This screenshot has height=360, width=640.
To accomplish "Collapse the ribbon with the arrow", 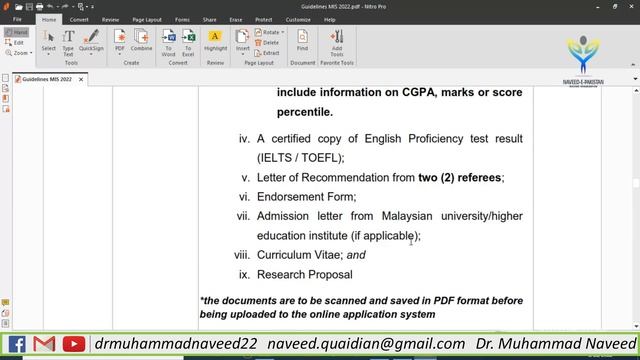I will pos(633,64).
